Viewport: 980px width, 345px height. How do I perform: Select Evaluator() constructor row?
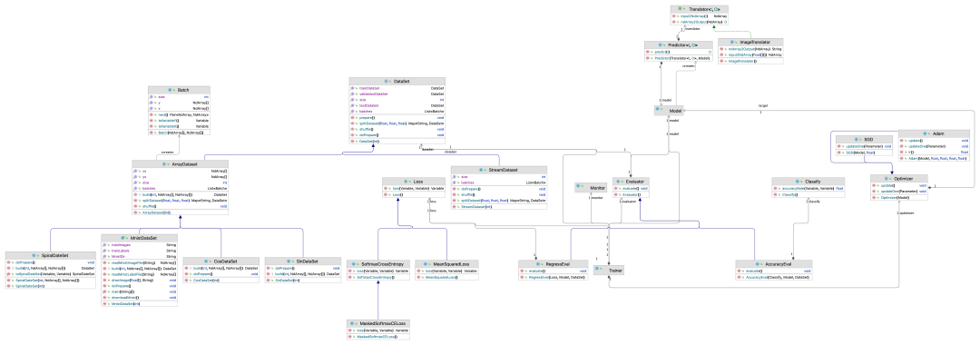pyautogui.click(x=631, y=194)
